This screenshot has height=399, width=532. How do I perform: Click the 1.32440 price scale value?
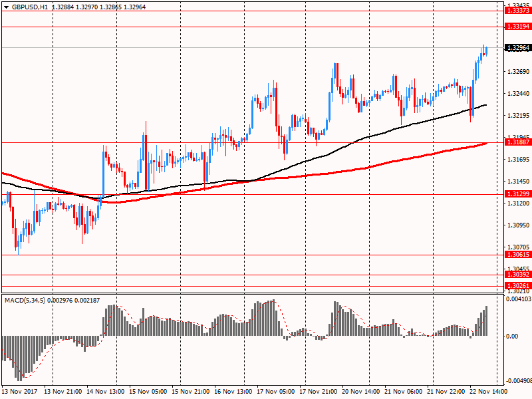tap(519, 94)
